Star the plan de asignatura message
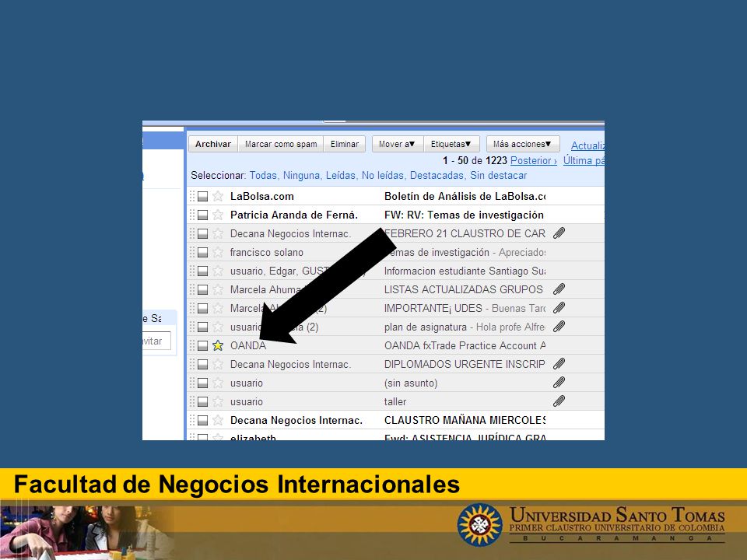 click(218, 327)
